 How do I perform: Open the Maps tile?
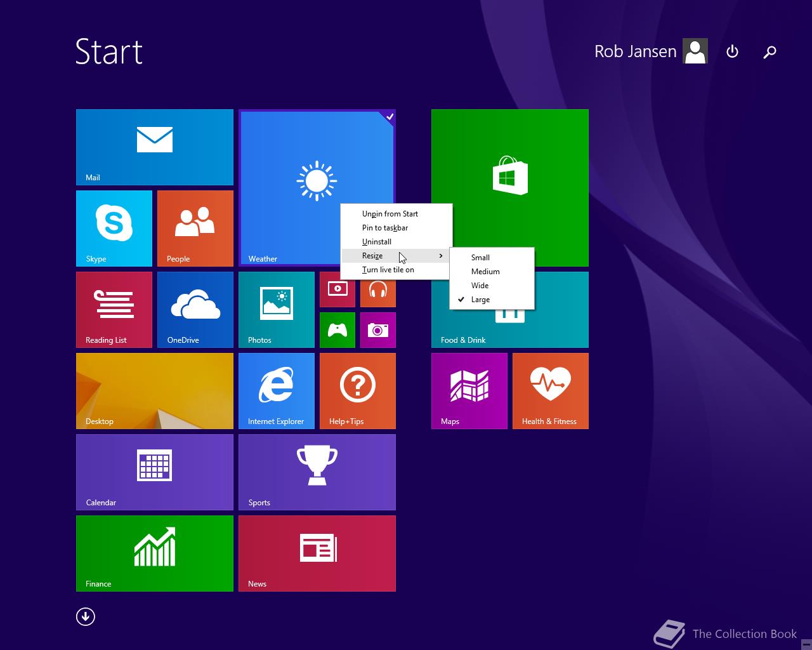(x=469, y=391)
